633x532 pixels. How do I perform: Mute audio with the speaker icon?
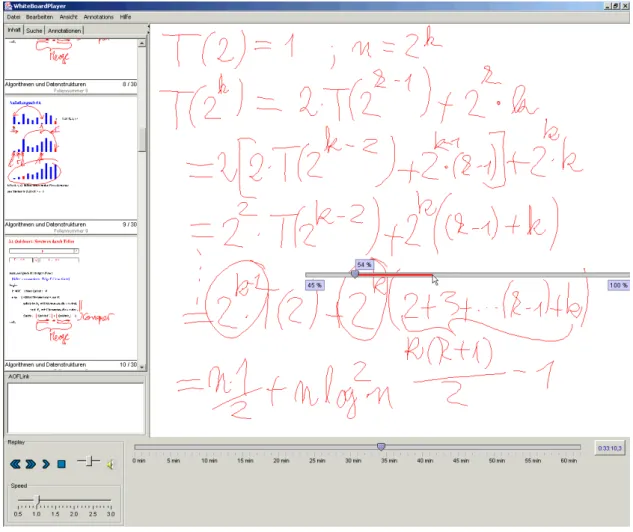pos(110,465)
